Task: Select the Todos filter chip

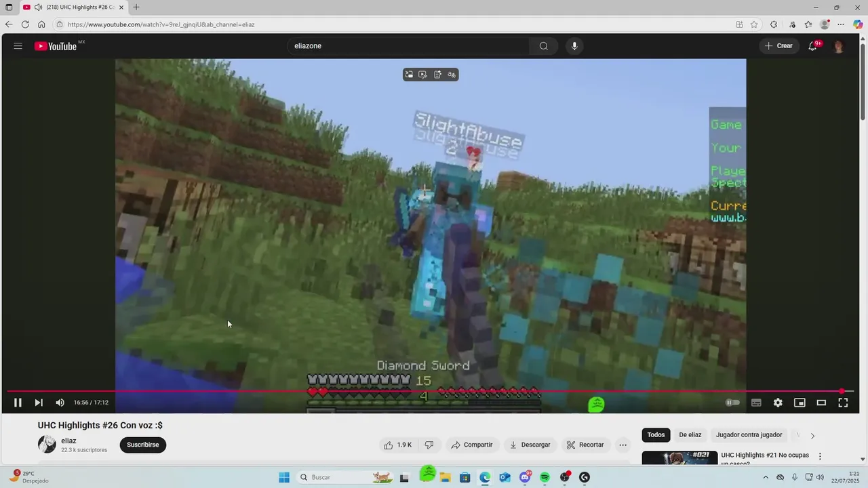Action: 656,435
